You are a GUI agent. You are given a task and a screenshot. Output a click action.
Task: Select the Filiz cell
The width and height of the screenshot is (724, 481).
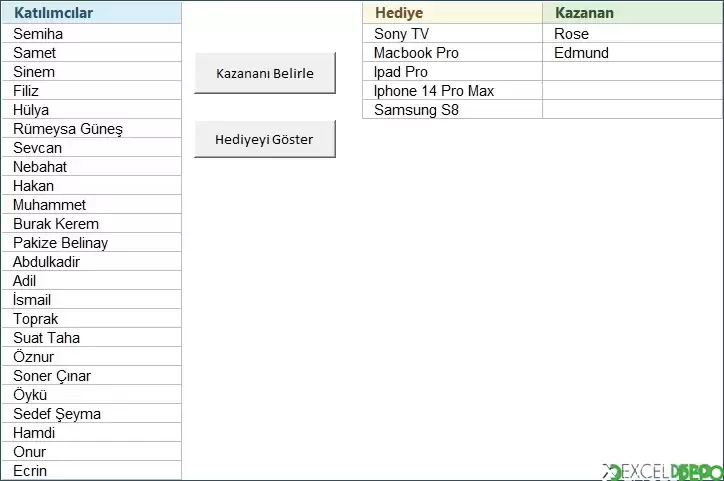click(x=91, y=90)
